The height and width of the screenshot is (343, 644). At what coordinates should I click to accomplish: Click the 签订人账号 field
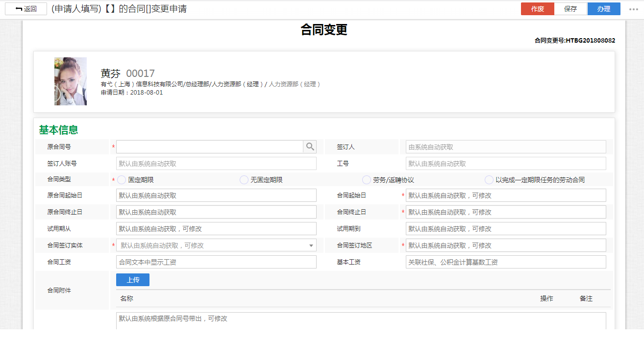pos(216,164)
